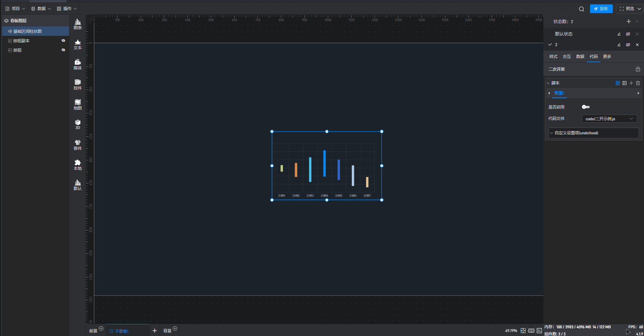The image size is (644, 336).
Task: Open the 套件 kit components panel
Action: 77,145
